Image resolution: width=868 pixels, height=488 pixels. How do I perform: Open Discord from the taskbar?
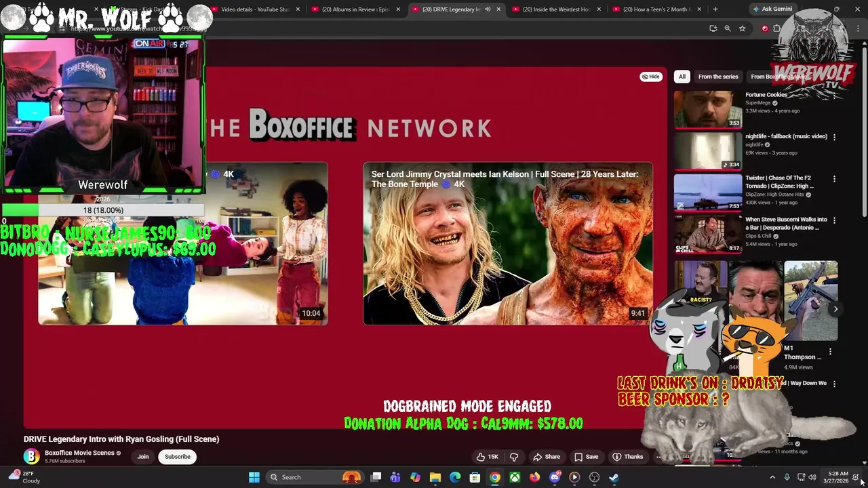[x=555, y=477]
